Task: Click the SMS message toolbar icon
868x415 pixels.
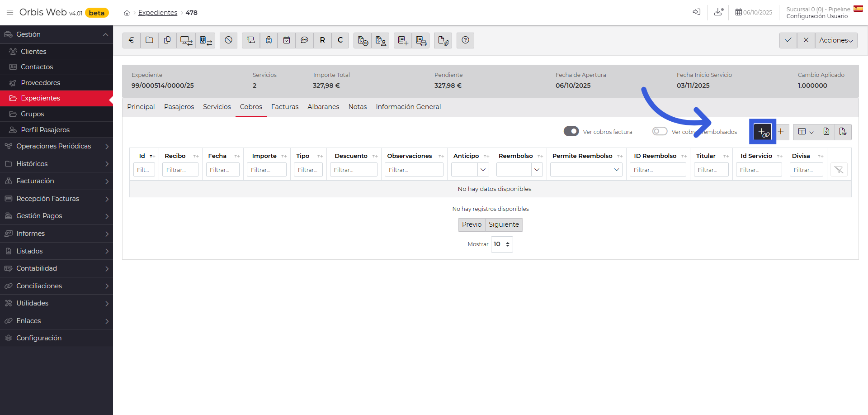Action: click(x=304, y=40)
